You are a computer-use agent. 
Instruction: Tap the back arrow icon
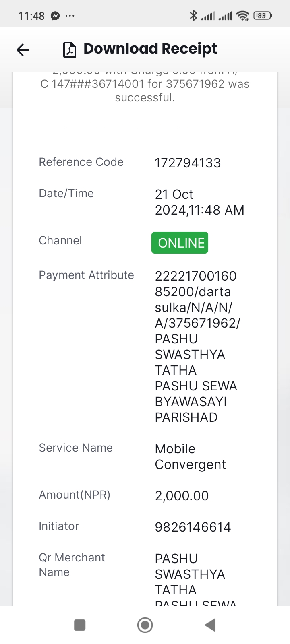pos(23,50)
